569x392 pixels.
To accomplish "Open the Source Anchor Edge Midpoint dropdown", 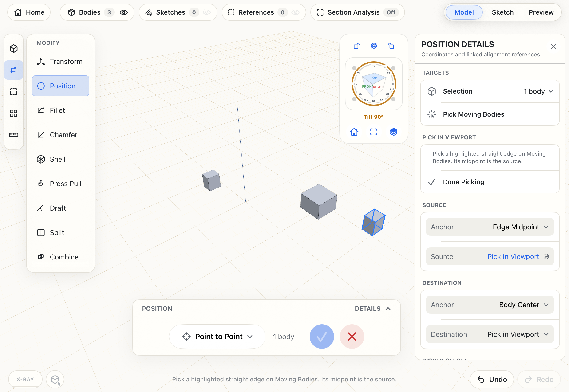I will click(x=490, y=227).
